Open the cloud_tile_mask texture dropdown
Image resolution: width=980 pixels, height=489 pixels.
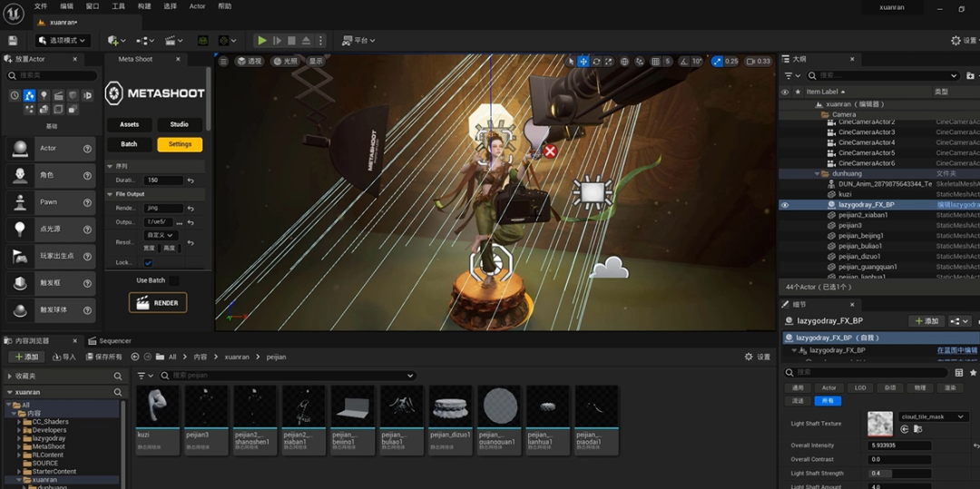(934, 416)
